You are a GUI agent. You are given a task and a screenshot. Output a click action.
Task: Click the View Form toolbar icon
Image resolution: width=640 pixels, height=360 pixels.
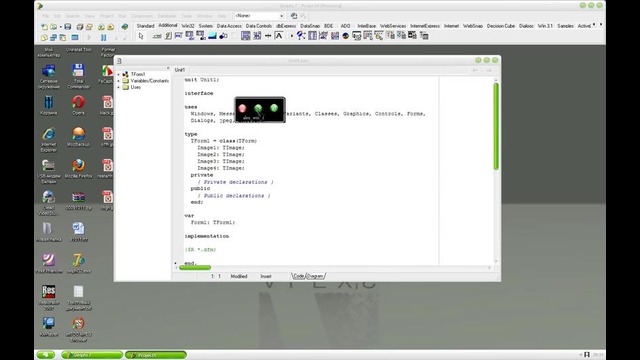[x=53, y=38]
